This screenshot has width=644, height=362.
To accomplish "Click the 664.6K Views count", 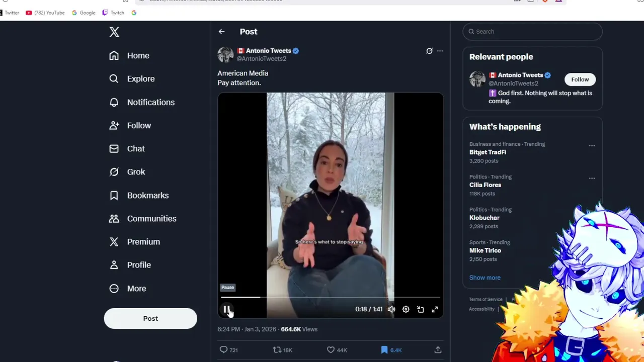I will click(299, 329).
